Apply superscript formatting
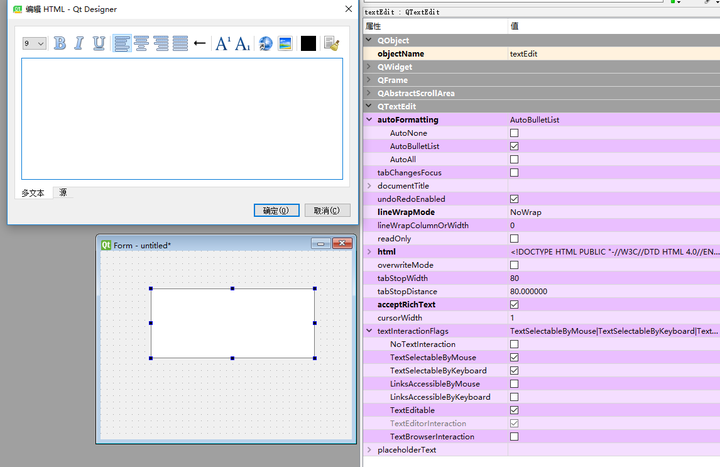Screen dimensions: 720x467 click(223, 43)
